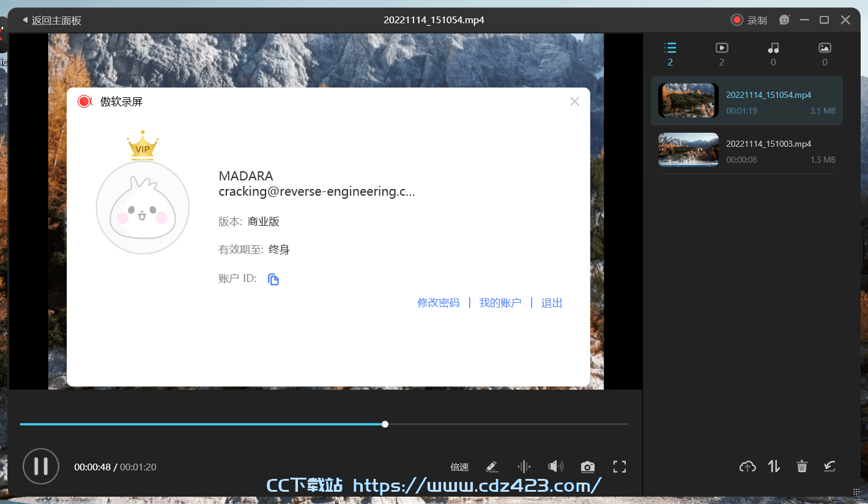Click the video progress slider handle
Viewport: 868px width, 504px height.
pyautogui.click(x=385, y=424)
